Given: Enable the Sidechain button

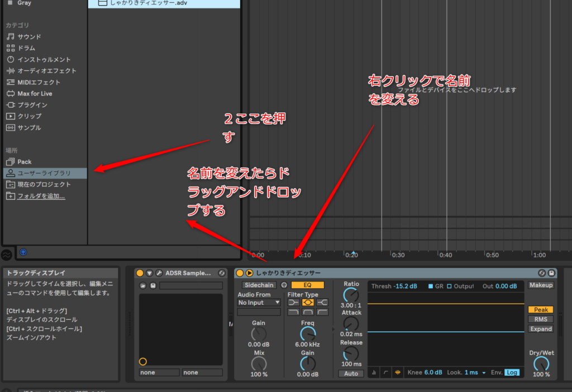Looking at the screenshot, I should point(259,285).
